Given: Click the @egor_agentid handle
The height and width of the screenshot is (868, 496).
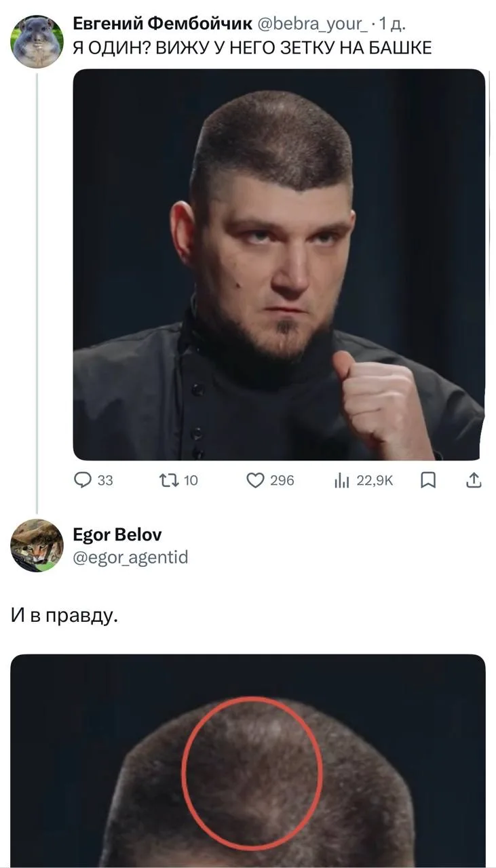Looking at the screenshot, I should (x=130, y=557).
